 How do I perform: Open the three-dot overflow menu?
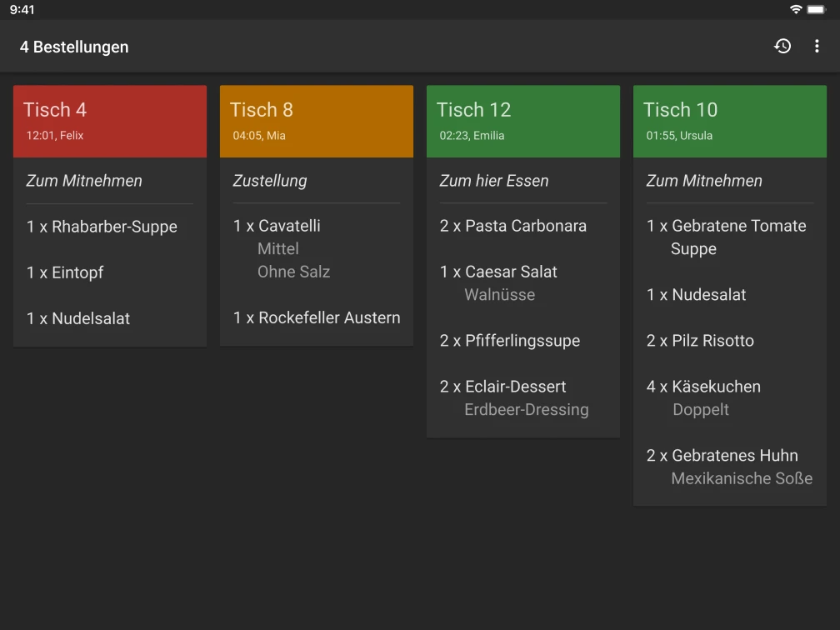[x=817, y=47]
